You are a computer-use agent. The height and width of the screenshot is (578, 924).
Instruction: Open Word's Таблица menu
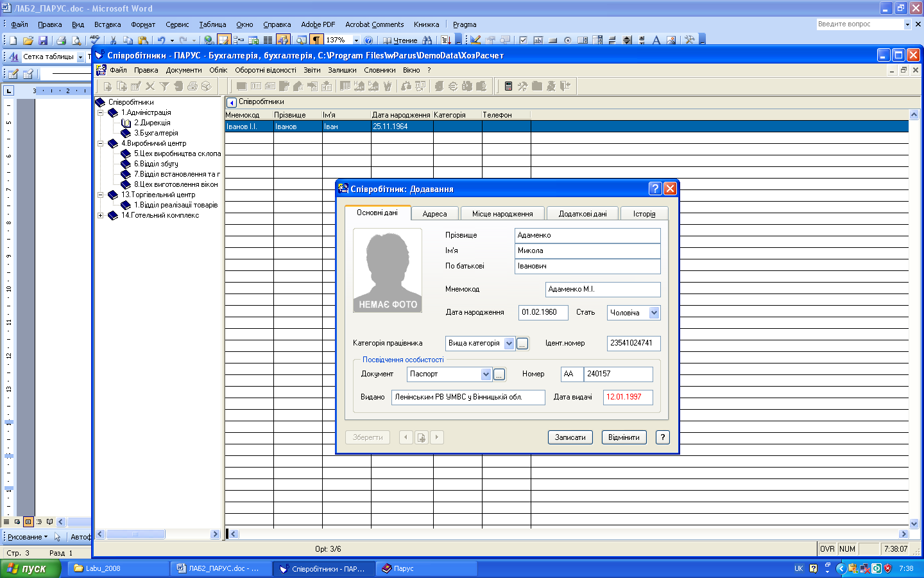point(212,24)
